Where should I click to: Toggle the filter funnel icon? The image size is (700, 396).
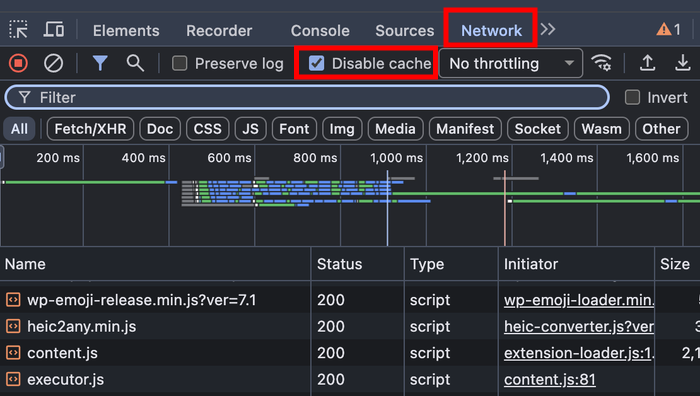(100, 63)
